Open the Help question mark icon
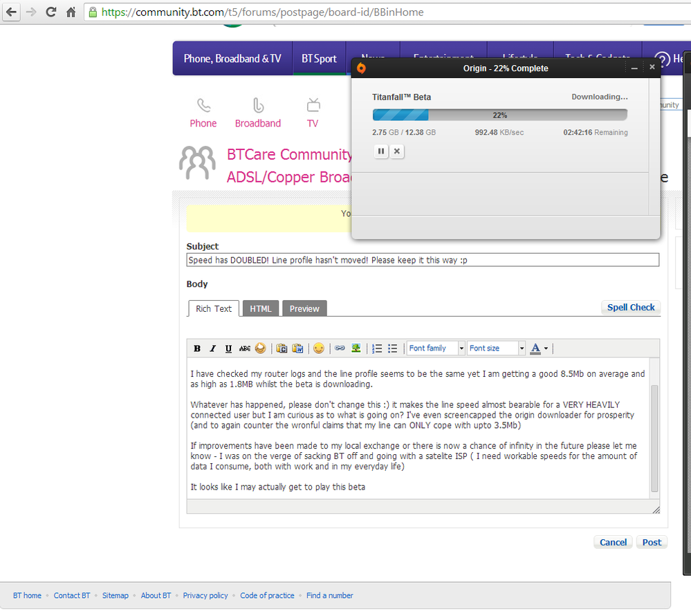 pyautogui.click(x=661, y=59)
